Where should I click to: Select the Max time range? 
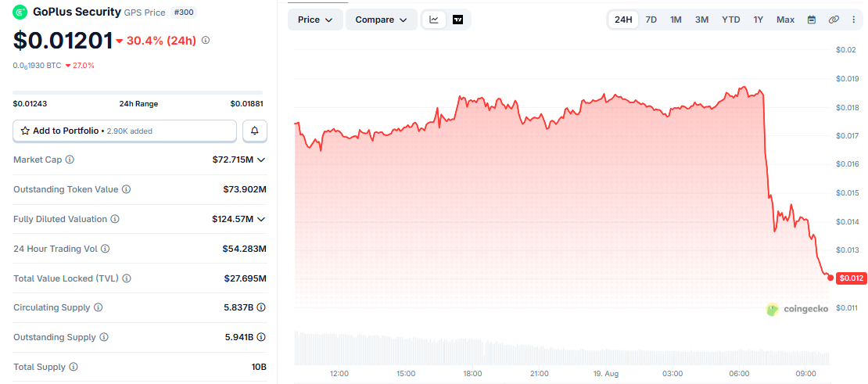click(786, 20)
